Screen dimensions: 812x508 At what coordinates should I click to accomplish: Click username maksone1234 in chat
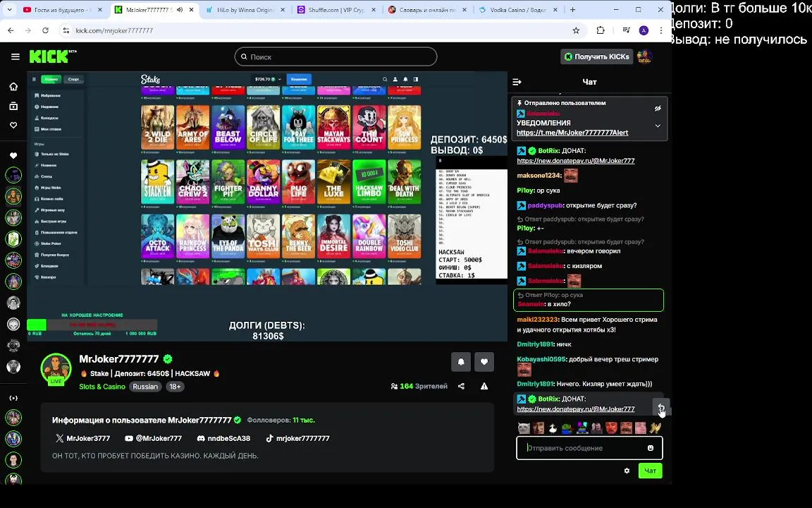(538, 176)
